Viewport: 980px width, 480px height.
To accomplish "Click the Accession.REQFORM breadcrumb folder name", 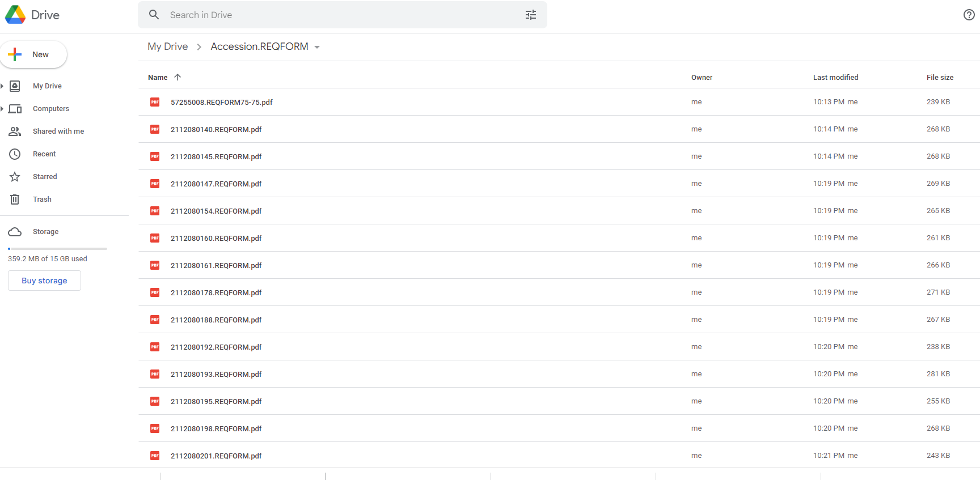I will click(260, 46).
